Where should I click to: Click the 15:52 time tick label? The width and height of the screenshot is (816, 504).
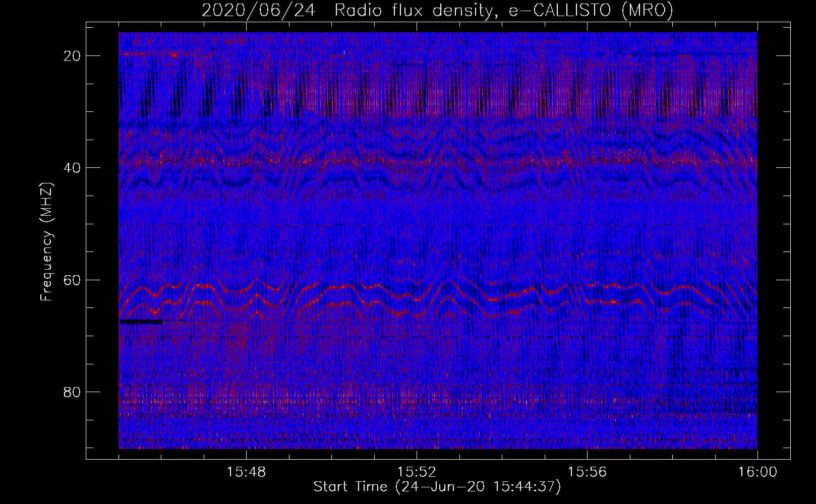click(417, 472)
